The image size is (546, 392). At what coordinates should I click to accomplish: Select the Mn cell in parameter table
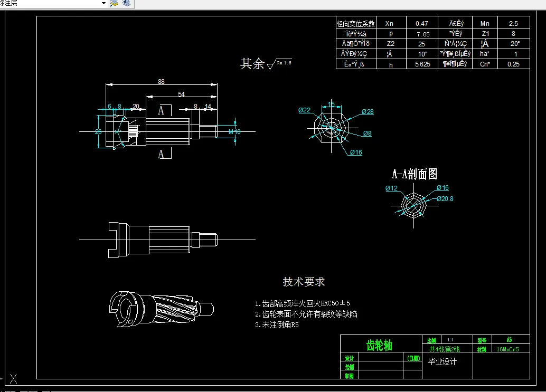click(485, 24)
